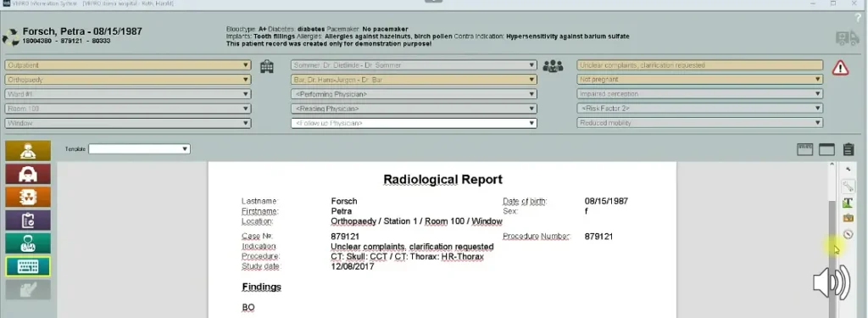This screenshot has height=318, width=868.
Task: Click the text BO under Findings
Action: pos(248,308)
